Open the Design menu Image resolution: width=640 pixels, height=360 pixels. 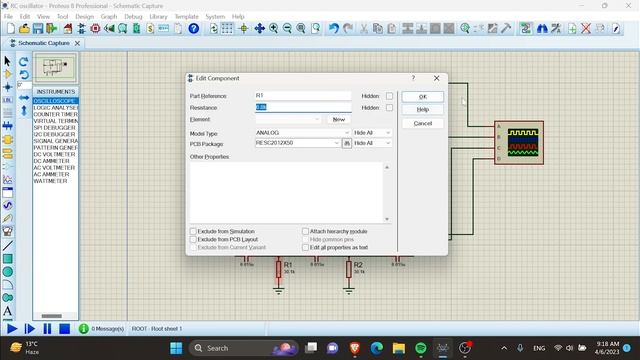tap(84, 17)
